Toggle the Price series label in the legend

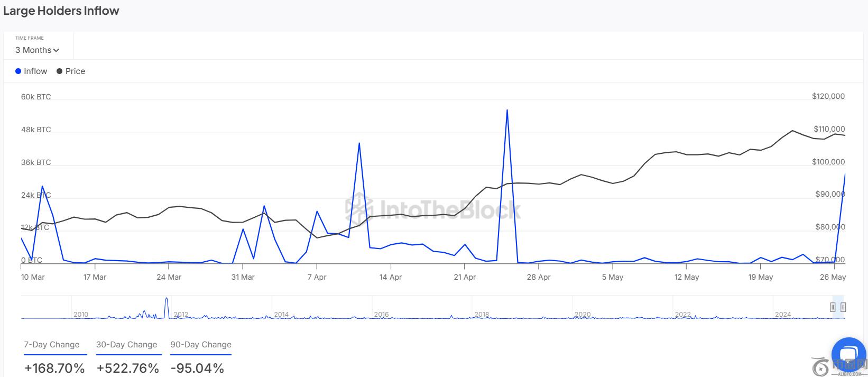75,71
